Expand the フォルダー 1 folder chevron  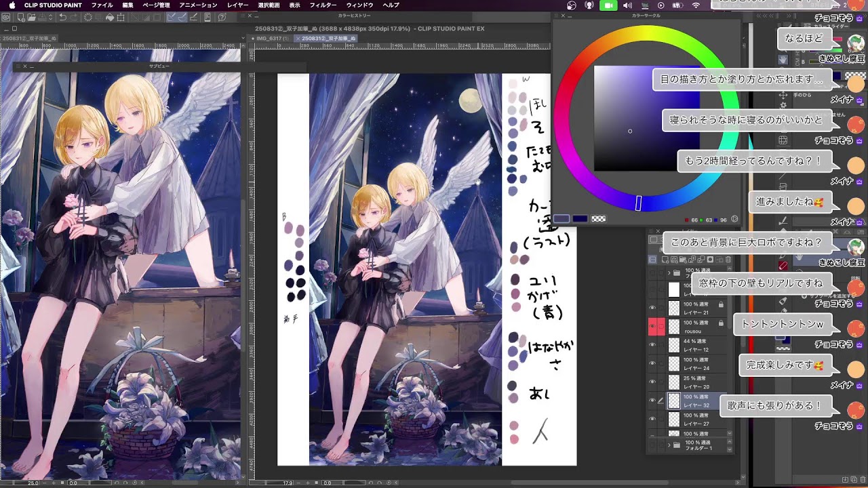click(x=669, y=445)
